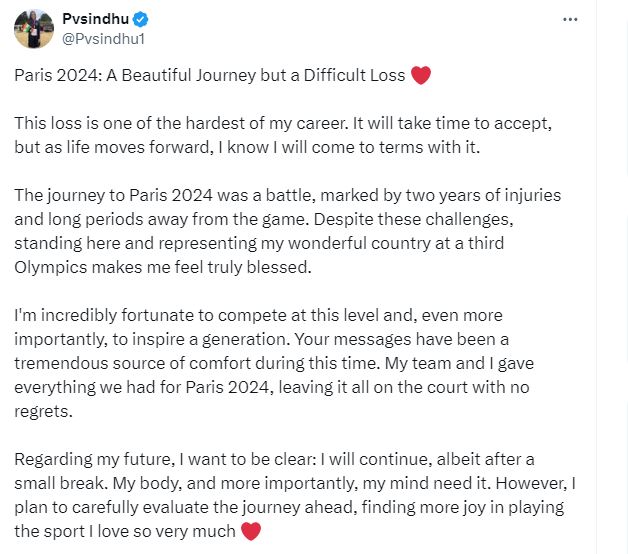
Task: Open the @Pvsindhu1 handle link
Action: click(106, 38)
